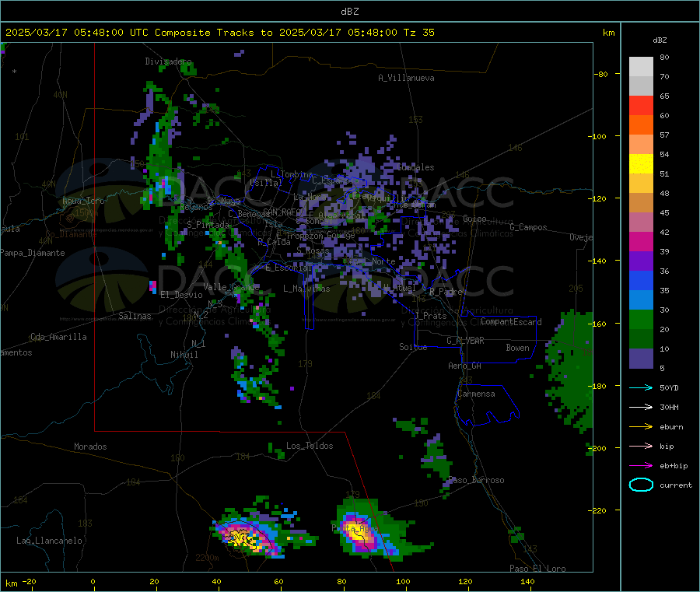The image size is (700, 592).
Task: Select the light orange 54-57 dBZ swatch
Action: (641, 145)
